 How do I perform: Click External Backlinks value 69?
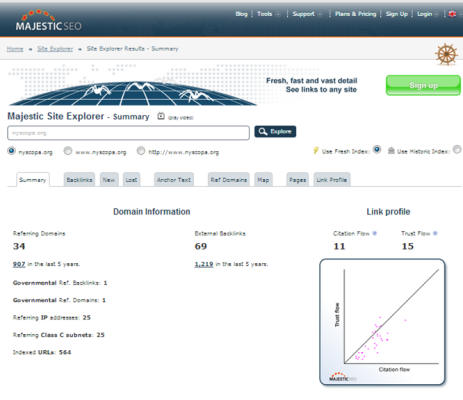[201, 246]
